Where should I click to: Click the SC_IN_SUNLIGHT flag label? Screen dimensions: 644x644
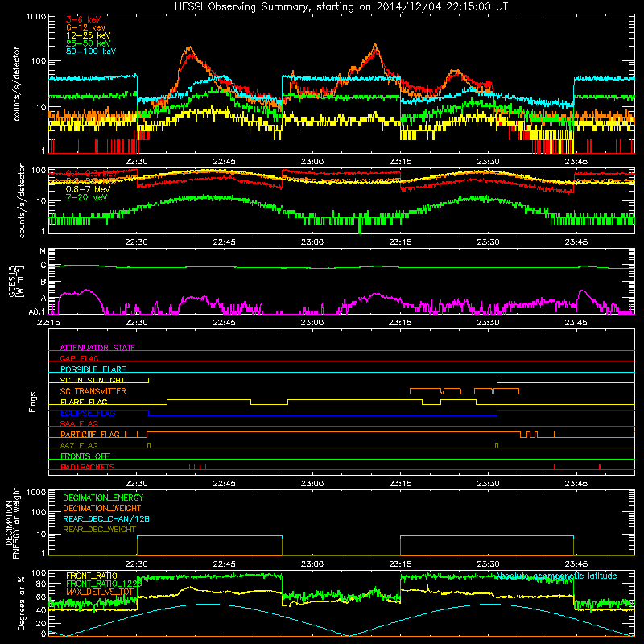[x=93, y=380]
